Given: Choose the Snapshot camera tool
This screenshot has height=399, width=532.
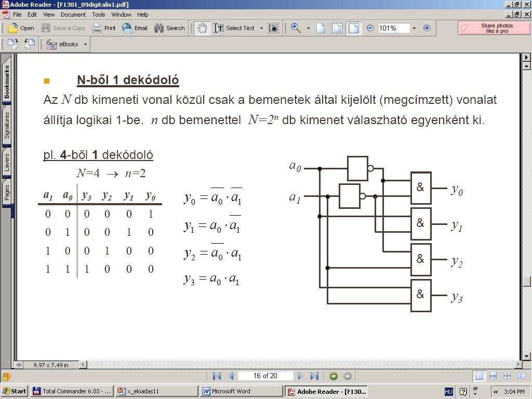Looking at the screenshot, I should 273,28.
